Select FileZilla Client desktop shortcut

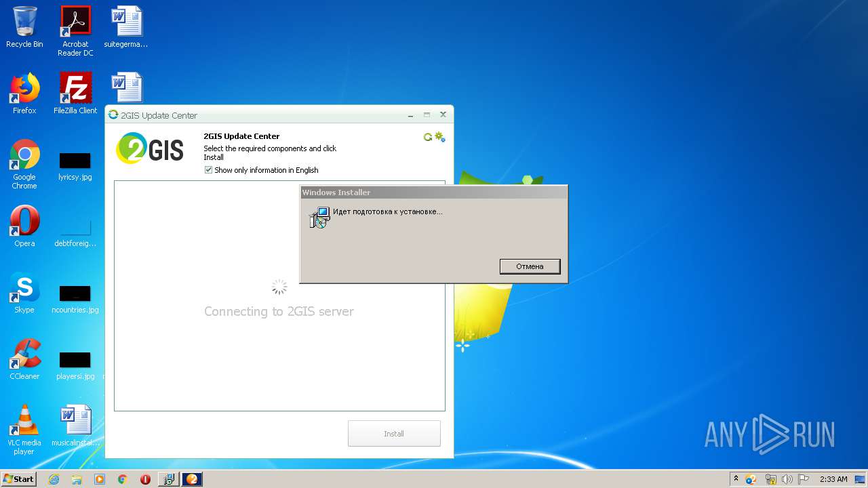tap(75, 94)
